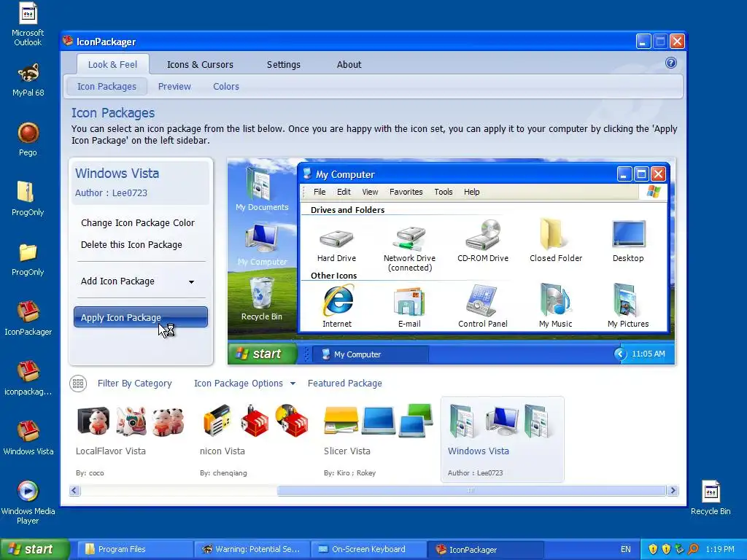
Task: Select the LocalFlavor Vista package thumbnail
Action: click(131, 440)
